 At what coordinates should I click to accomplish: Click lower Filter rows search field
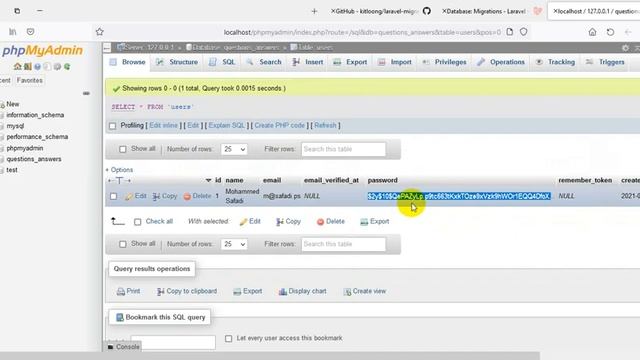click(x=343, y=244)
